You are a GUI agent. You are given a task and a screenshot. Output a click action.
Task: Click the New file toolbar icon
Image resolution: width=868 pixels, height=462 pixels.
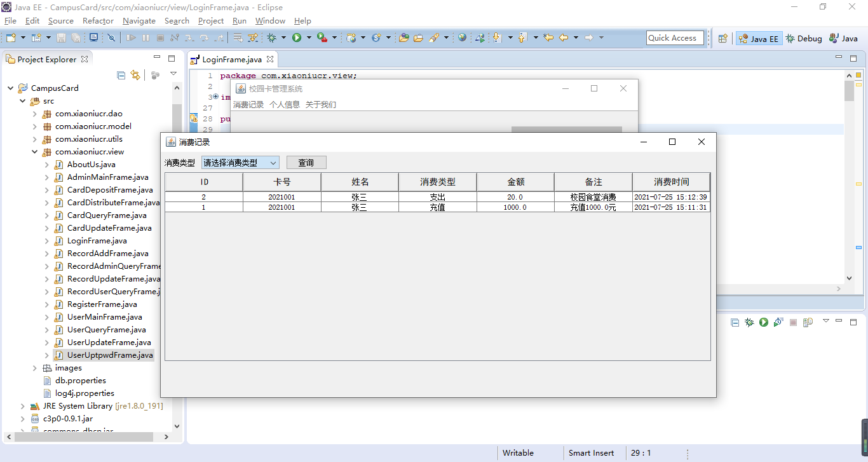coord(10,37)
